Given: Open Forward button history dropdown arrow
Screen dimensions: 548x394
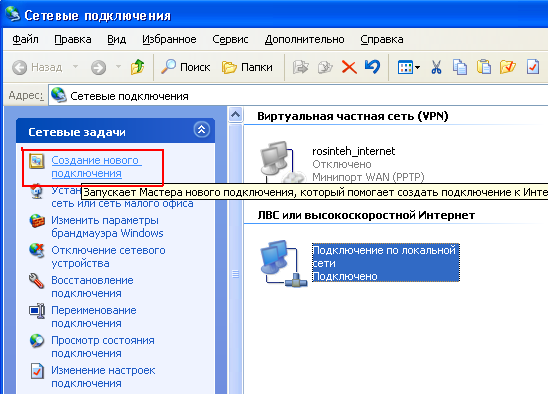Looking at the screenshot, I should click(118, 66).
